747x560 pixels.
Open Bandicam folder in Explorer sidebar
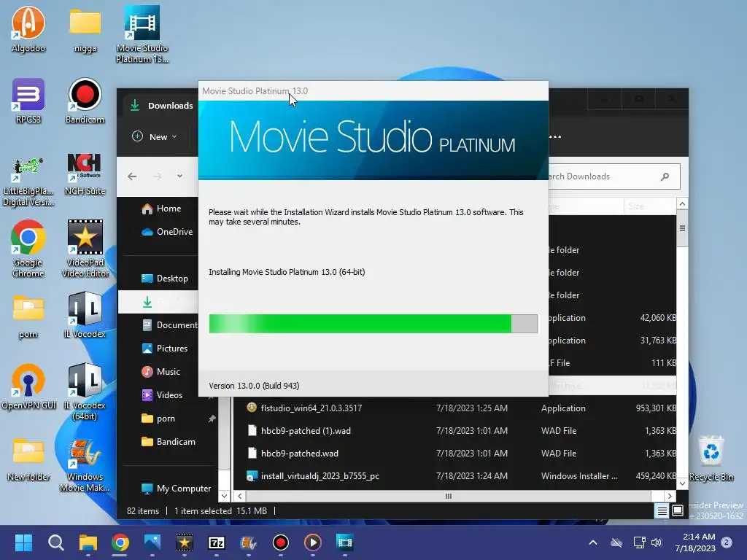pos(169,442)
